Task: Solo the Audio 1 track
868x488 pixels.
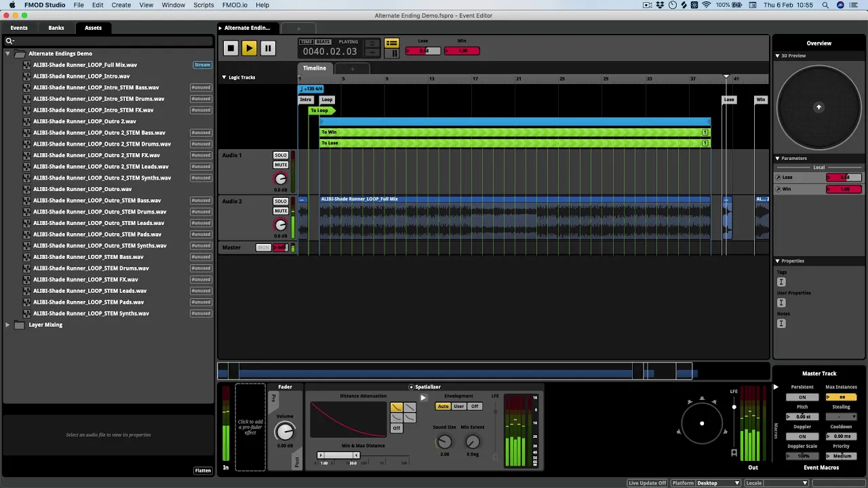Action: (281, 155)
